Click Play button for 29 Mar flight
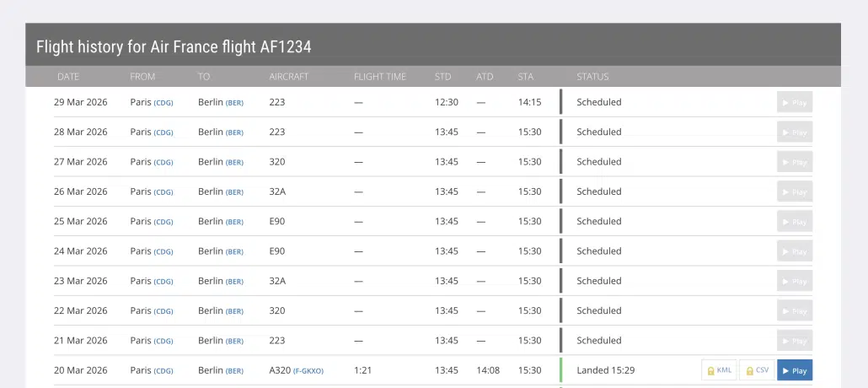The height and width of the screenshot is (388, 868). 795,102
